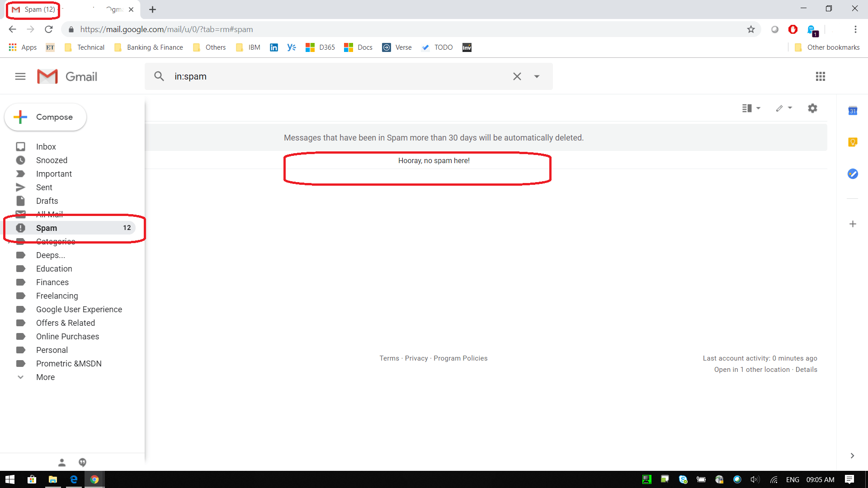The height and width of the screenshot is (488, 868).
Task: Clear the search query with the X icon
Action: tap(517, 76)
